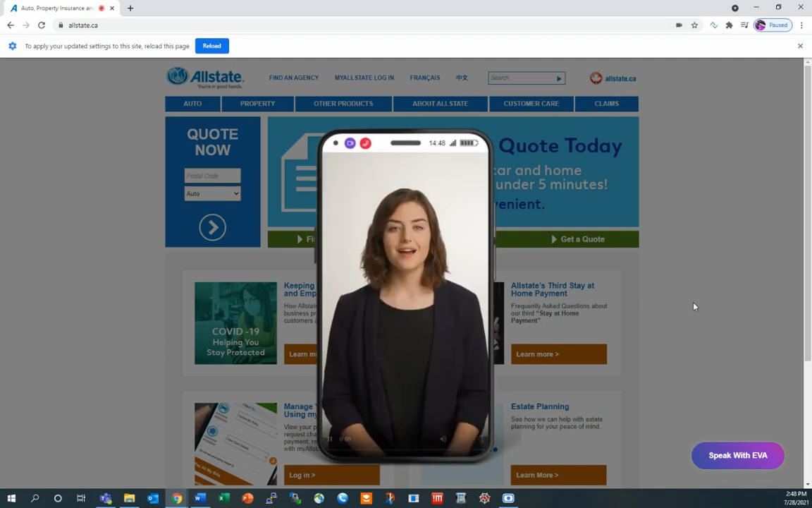Click the orange Log in button
Viewport: 812px width, 508px height.
331,475
